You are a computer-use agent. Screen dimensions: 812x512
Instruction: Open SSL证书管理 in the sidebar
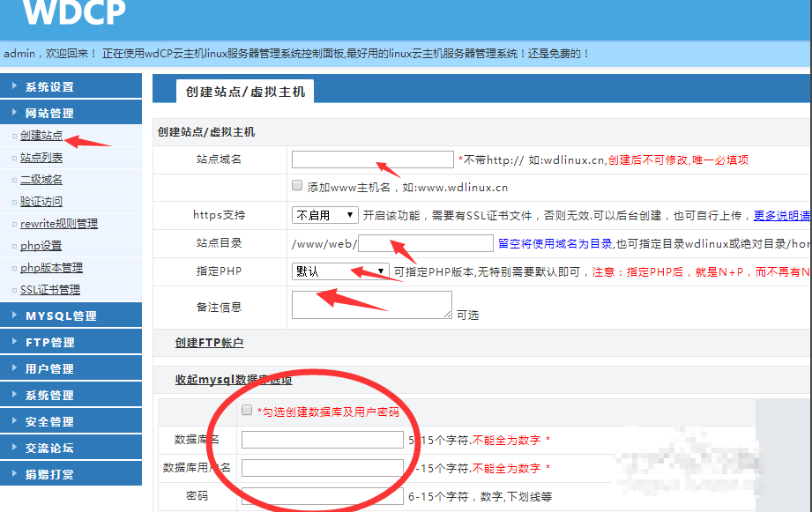[50, 290]
